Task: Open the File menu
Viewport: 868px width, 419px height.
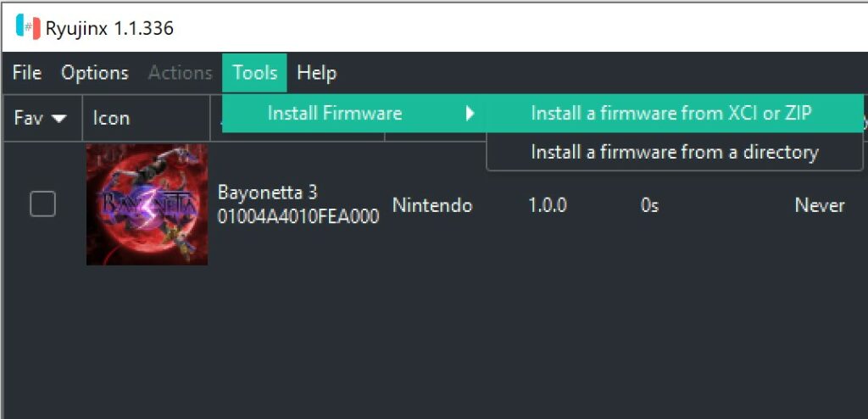Action: (27, 73)
